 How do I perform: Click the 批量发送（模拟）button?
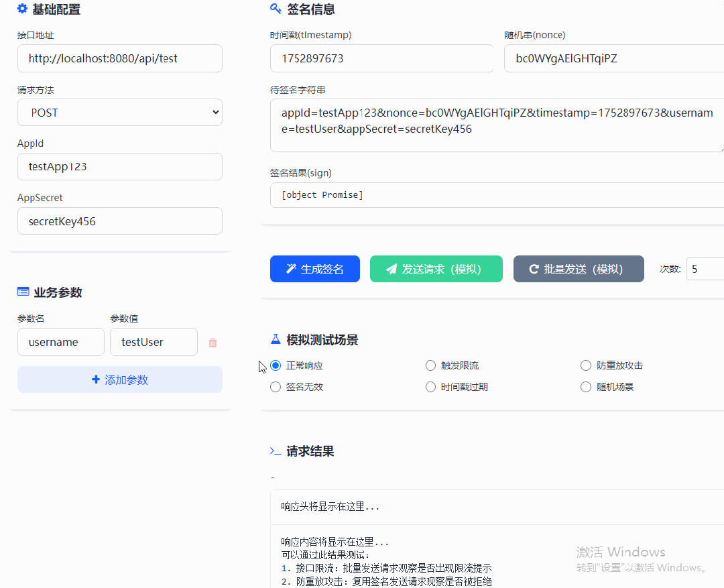[579, 269]
